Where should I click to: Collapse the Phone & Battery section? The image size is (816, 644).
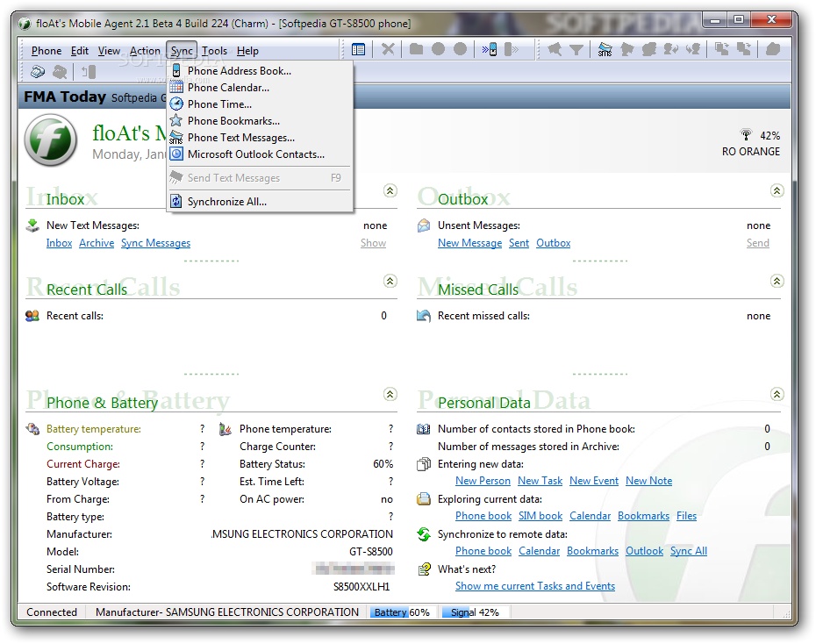(x=390, y=394)
